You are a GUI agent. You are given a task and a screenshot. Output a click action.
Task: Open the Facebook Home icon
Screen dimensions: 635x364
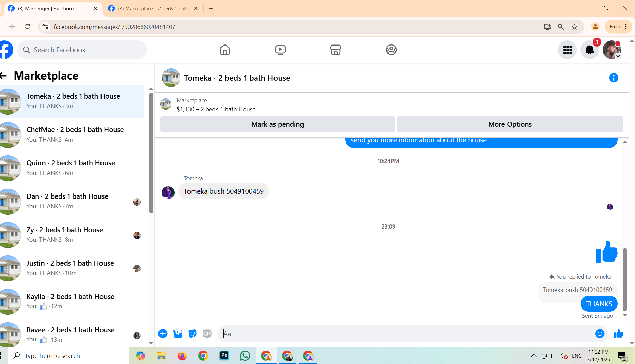[x=225, y=50]
